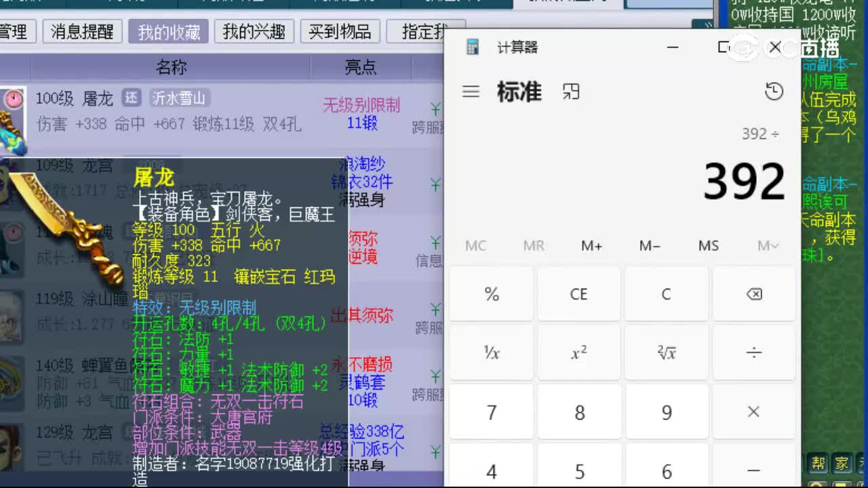The width and height of the screenshot is (868, 488).
Task: Click digit 9 on calculator
Action: (667, 411)
